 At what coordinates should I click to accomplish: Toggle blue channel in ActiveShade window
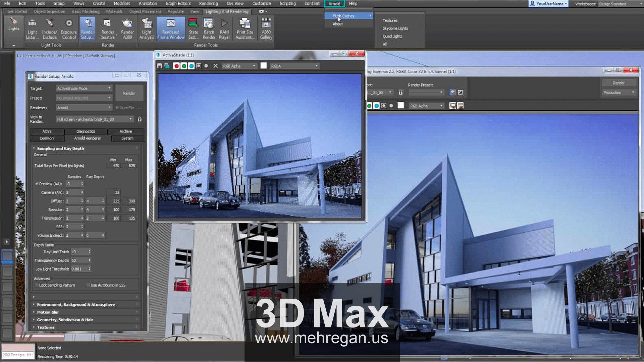191,66
